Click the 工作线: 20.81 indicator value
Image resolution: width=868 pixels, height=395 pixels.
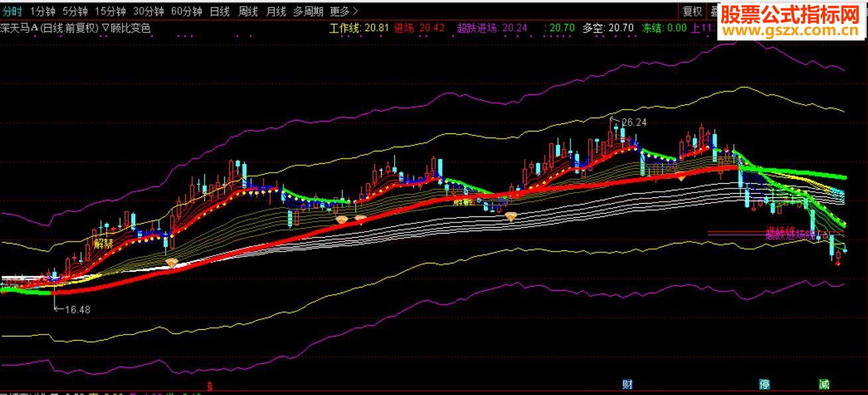[x=359, y=28]
